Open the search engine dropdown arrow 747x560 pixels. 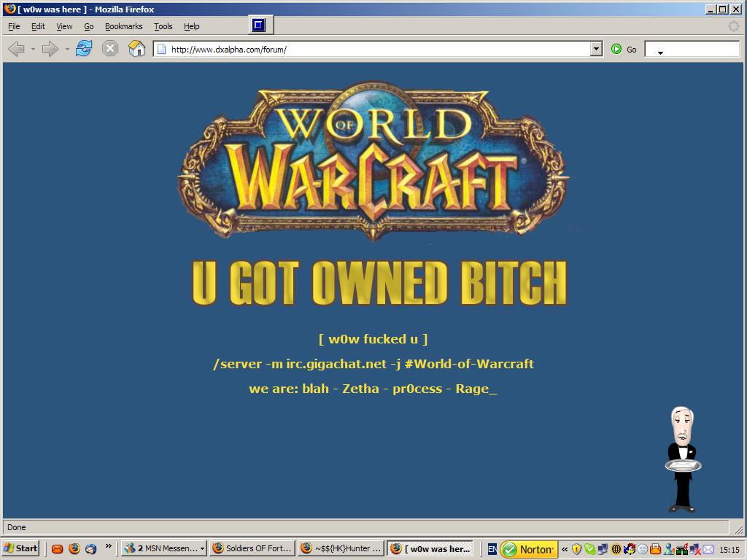(x=660, y=52)
